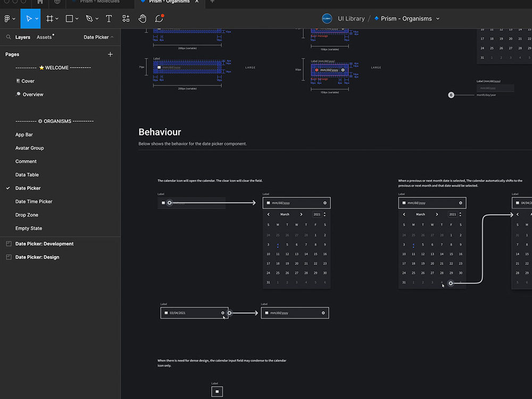Switch to Prism - Molecules file tab
The height and width of the screenshot is (399, 532).
point(100,2)
